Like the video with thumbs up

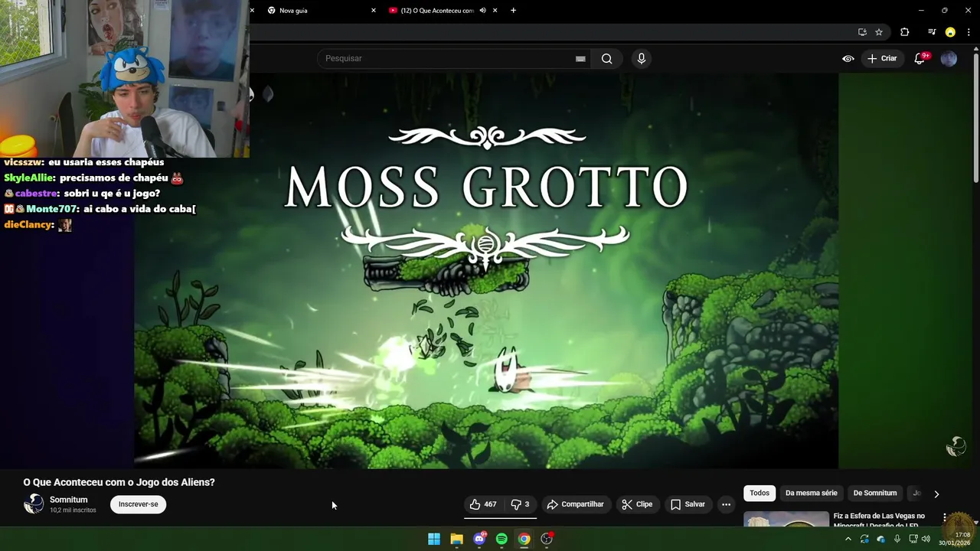(x=483, y=504)
